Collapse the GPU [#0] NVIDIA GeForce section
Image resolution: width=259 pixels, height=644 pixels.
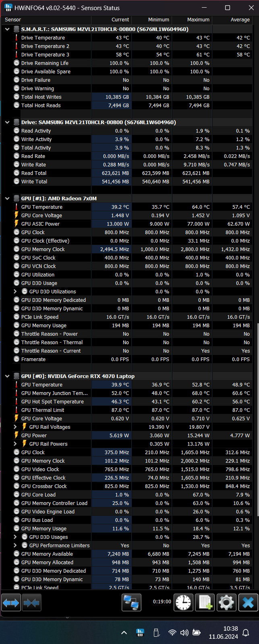click(7, 376)
